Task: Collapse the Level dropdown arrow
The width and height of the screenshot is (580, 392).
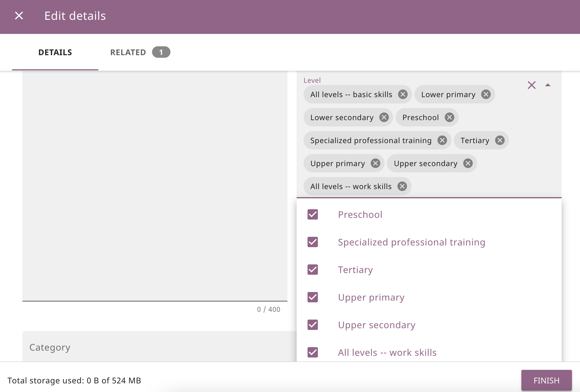Action: click(548, 85)
